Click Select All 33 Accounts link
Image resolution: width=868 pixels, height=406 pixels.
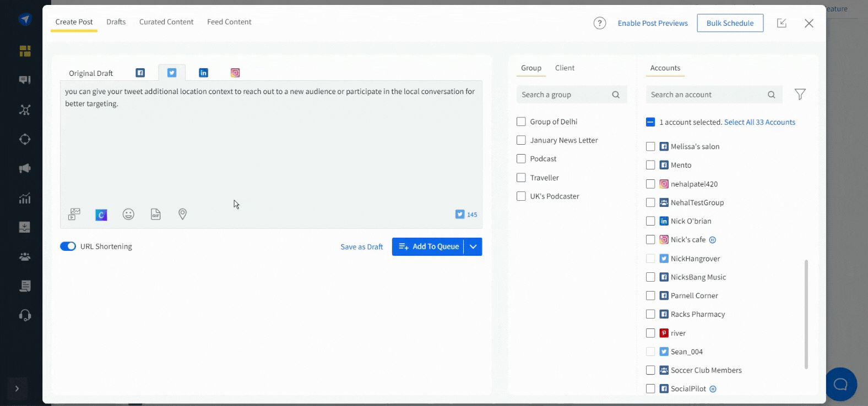(759, 122)
